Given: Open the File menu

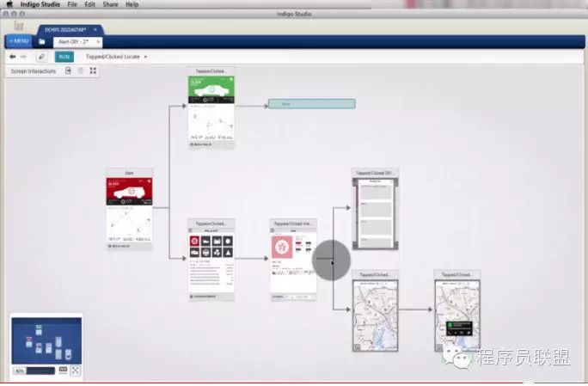Looking at the screenshot, I should [72, 4].
